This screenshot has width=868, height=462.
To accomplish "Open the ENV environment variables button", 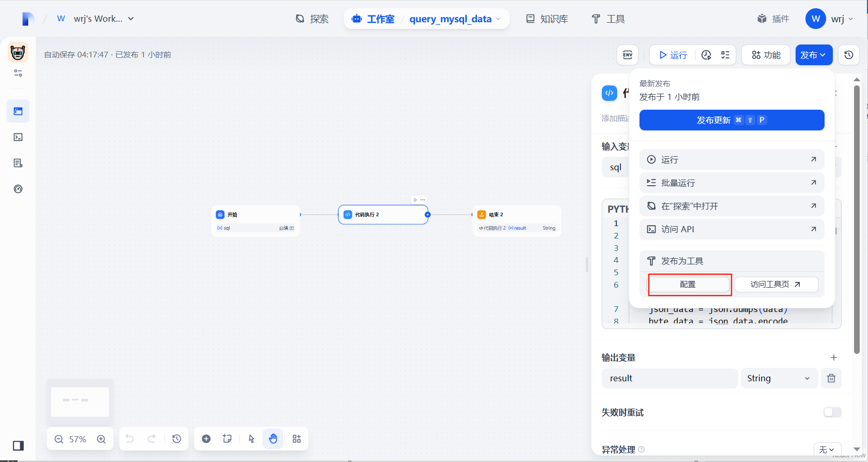I will (628, 55).
